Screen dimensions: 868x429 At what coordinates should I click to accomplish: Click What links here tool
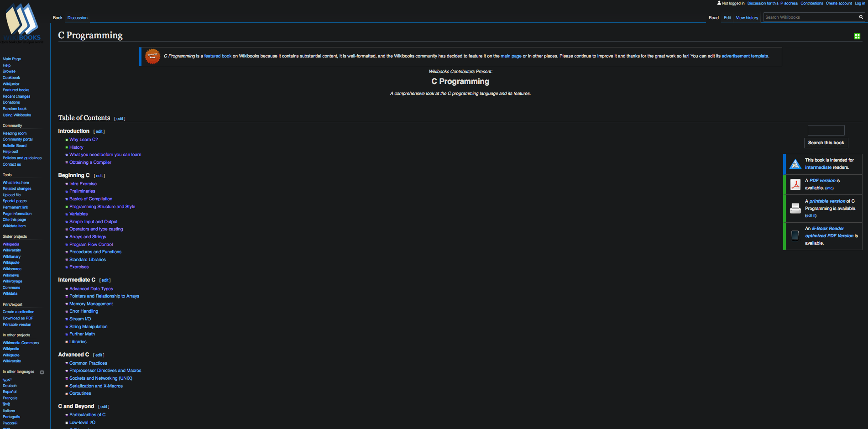(16, 183)
